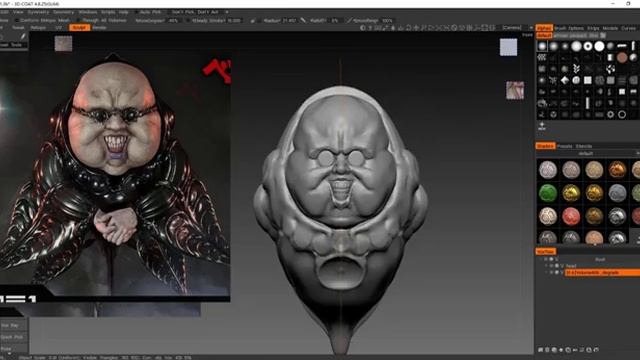
Task: Click the brush icon above Voxel Tools
Action: point(23,37)
